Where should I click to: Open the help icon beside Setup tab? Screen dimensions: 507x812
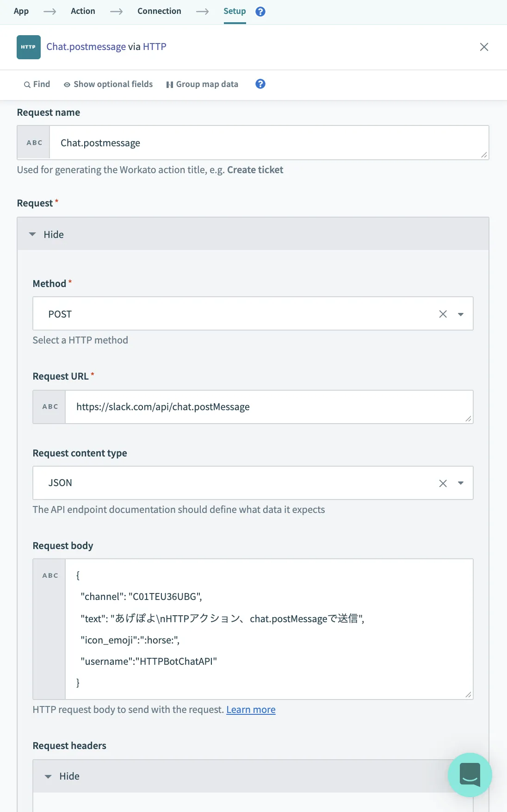(x=260, y=12)
